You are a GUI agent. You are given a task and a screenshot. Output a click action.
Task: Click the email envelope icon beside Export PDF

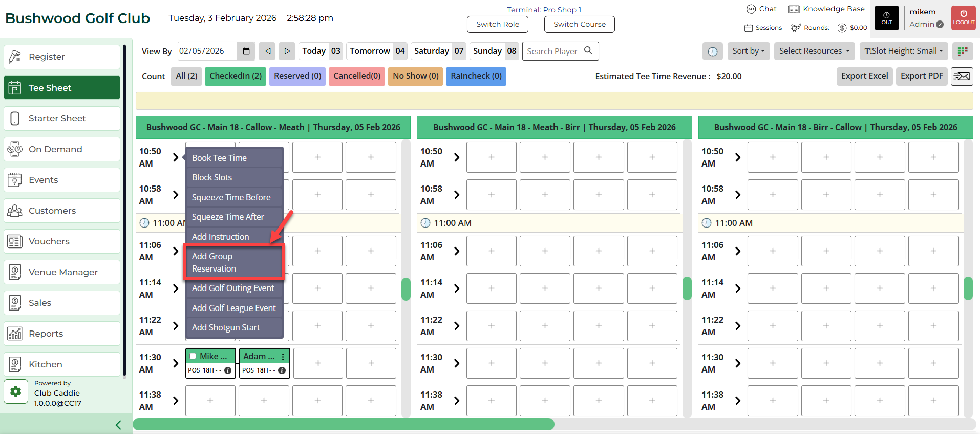962,76
